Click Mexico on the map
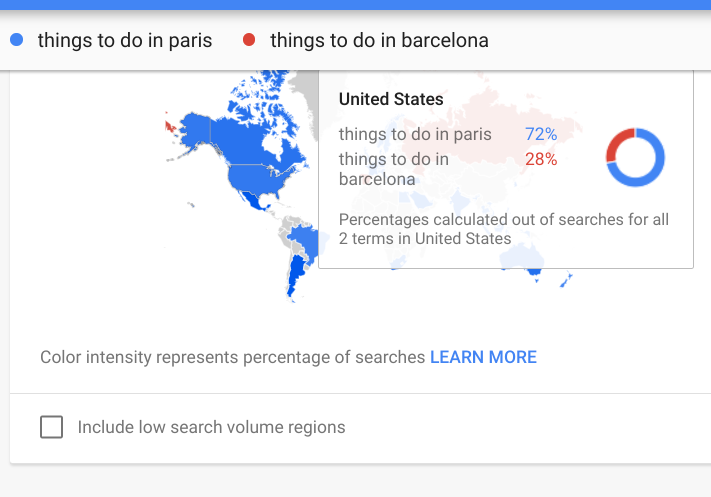 pos(252,200)
